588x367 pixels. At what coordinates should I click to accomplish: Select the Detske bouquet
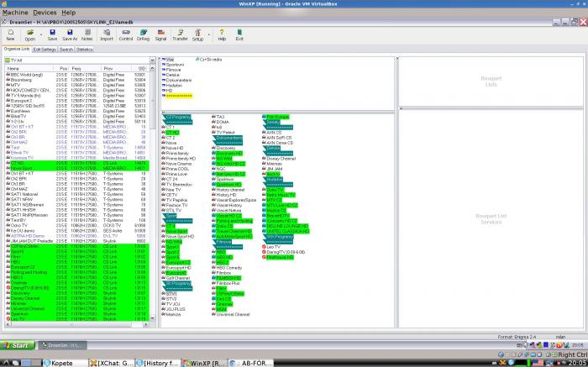tap(171, 75)
